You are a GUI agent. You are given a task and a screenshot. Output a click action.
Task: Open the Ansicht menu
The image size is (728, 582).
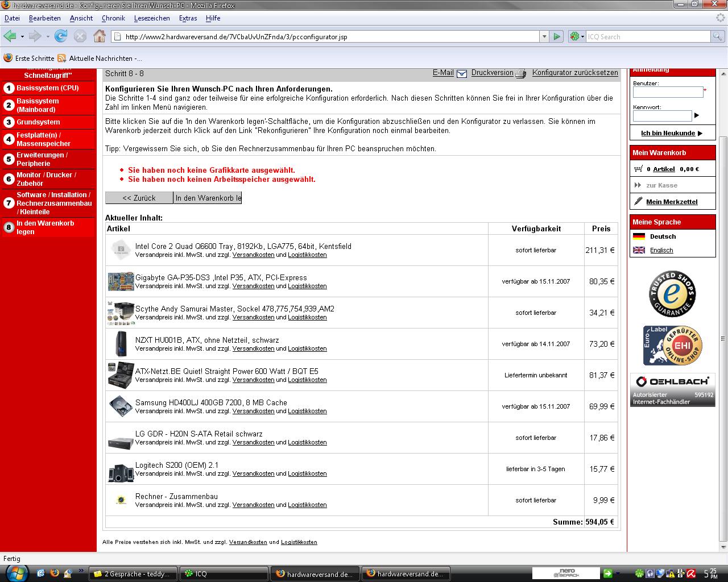pos(81,18)
